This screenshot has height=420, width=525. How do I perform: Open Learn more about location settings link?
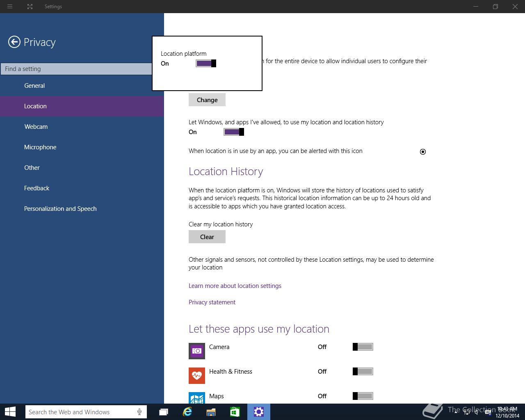pos(235,286)
